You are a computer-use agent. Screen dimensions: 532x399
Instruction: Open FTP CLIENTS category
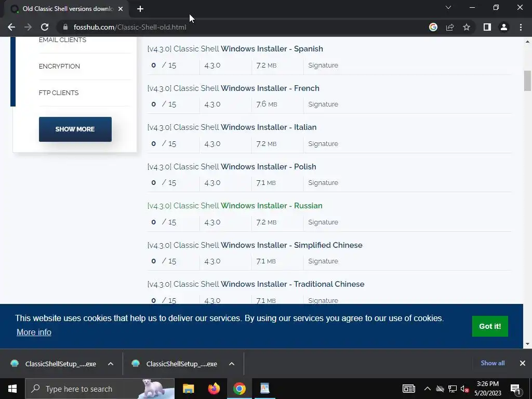[x=59, y=92]
